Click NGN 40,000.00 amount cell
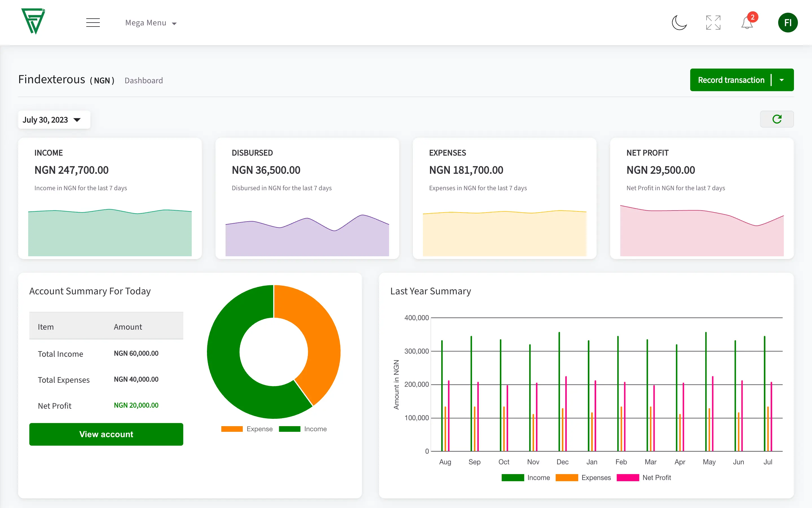812x508 pixels. (x=136, y=379)
